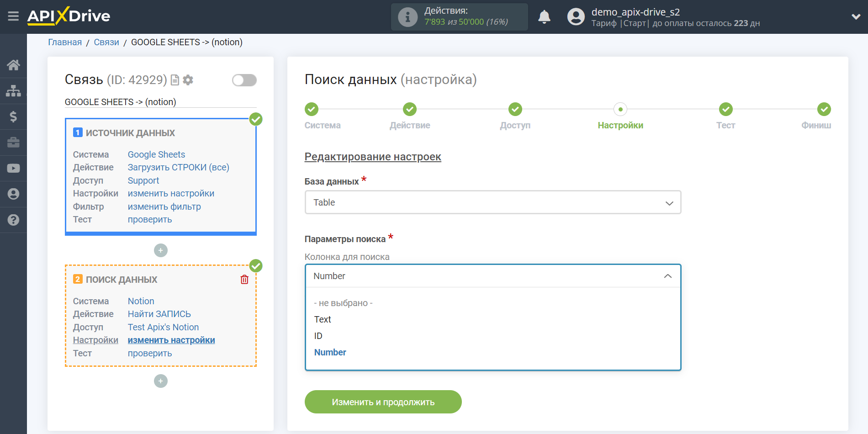Collapse the Number column dropdown
The height and width of the screenshot is (434, 868).
tap(493, 276)
